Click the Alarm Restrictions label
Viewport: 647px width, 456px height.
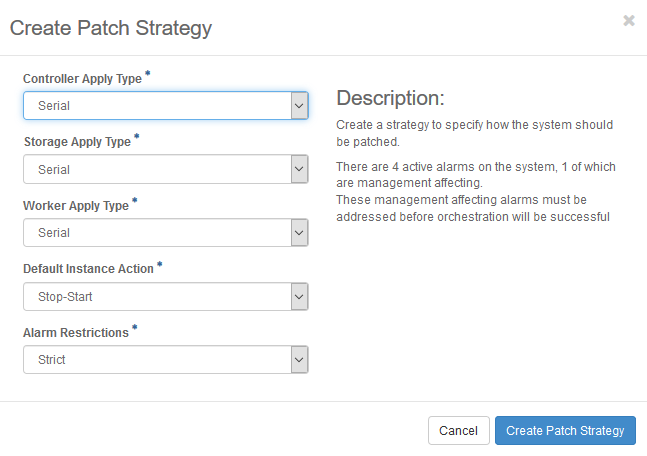(76, 332)
